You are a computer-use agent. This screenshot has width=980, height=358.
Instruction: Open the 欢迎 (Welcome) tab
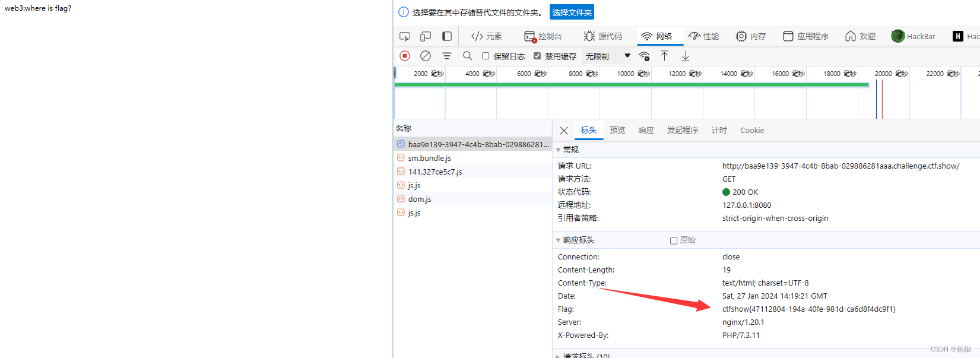click(860, 36)
